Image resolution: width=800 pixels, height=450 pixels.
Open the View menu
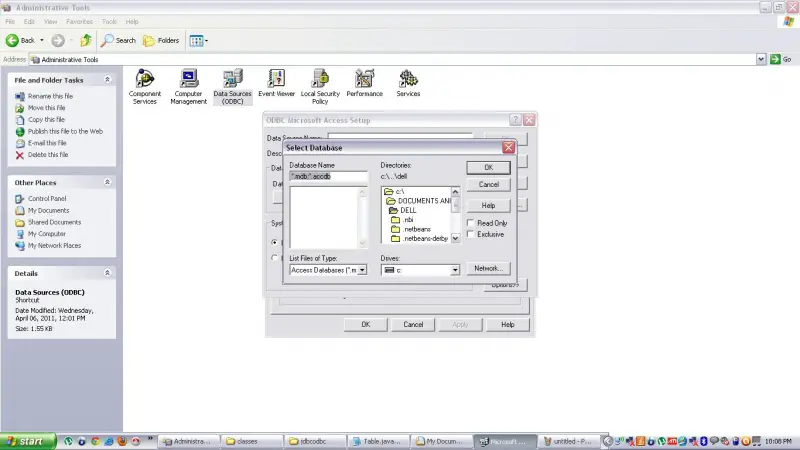50,21
